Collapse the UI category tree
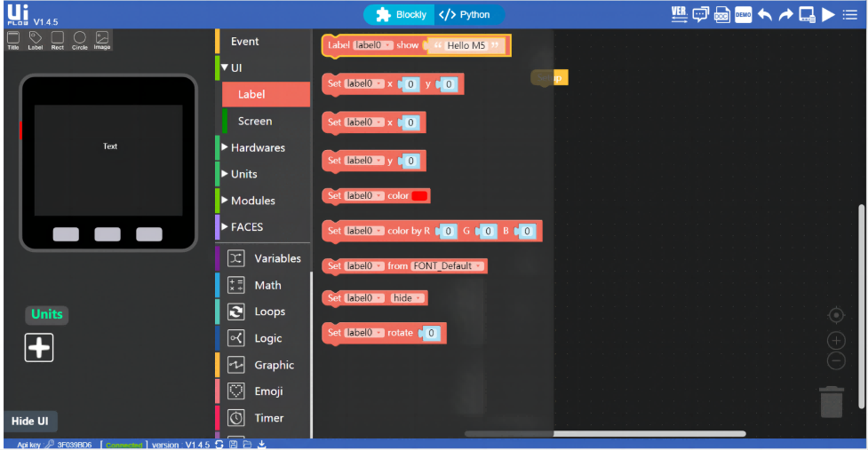Viewport: 868px width, 450px height. coord(225,67)
